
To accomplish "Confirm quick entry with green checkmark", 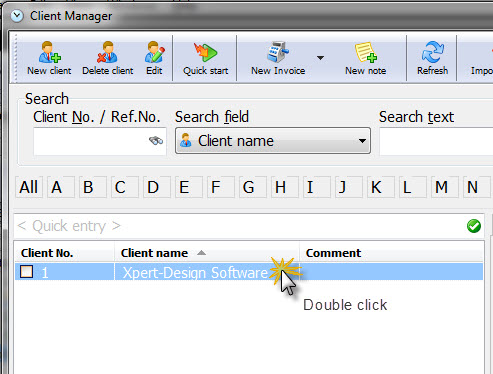I will pos(474,226).
